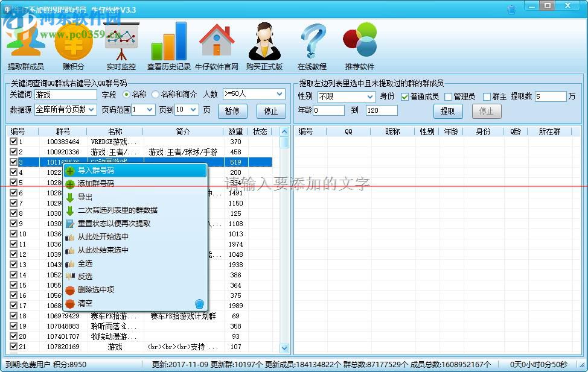Screen dimensions: 588x372
Task: Click the 关键词 keyword input field
Action: [x=66, y=95]
